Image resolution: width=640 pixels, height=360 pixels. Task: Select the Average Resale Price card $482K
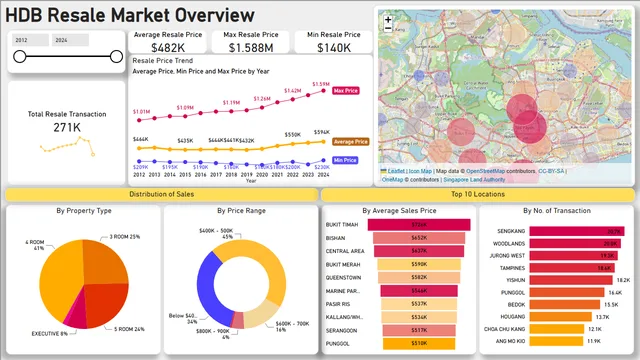(168, 42)
